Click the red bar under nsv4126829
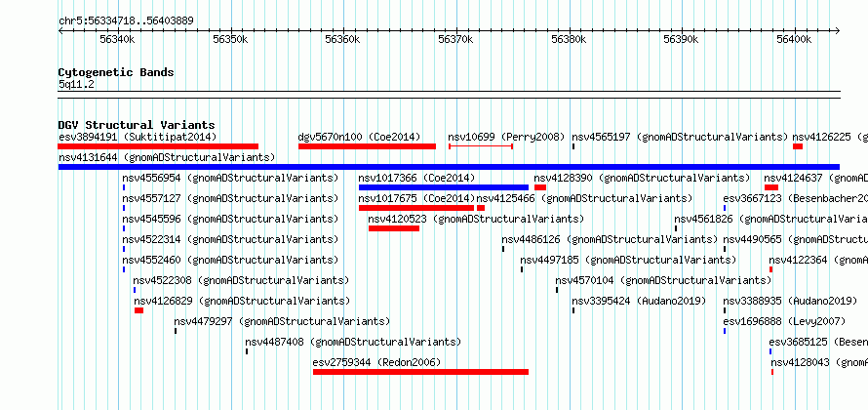The width and height of the screenshot is (868, 410). click(x=138, y=310)
